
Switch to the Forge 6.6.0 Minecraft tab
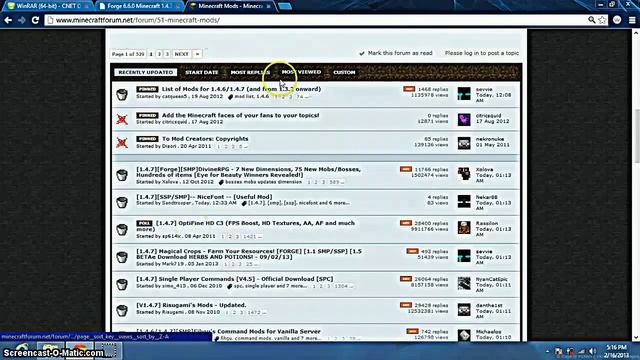[139, 6]
